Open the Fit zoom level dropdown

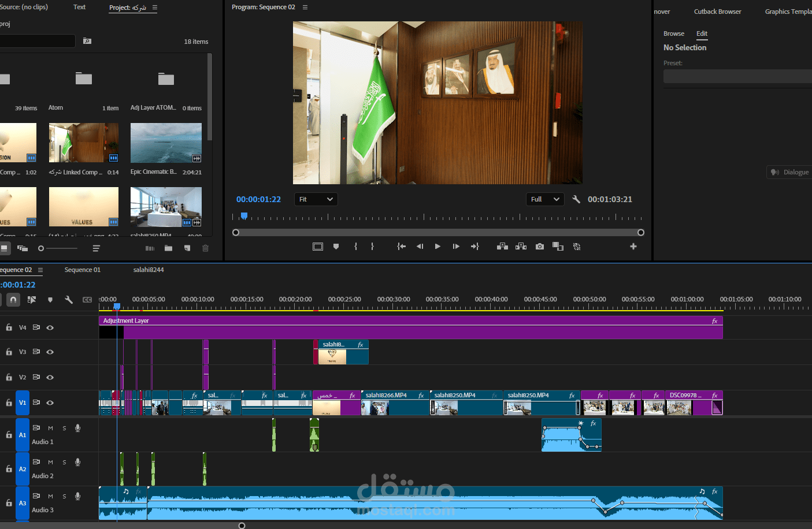click(316, 199)
